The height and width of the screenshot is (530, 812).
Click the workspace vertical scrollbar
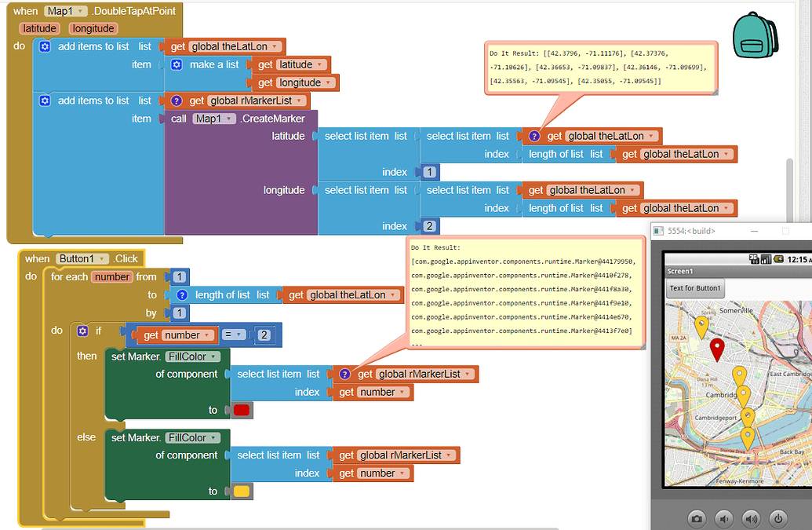tap(790, 189)
